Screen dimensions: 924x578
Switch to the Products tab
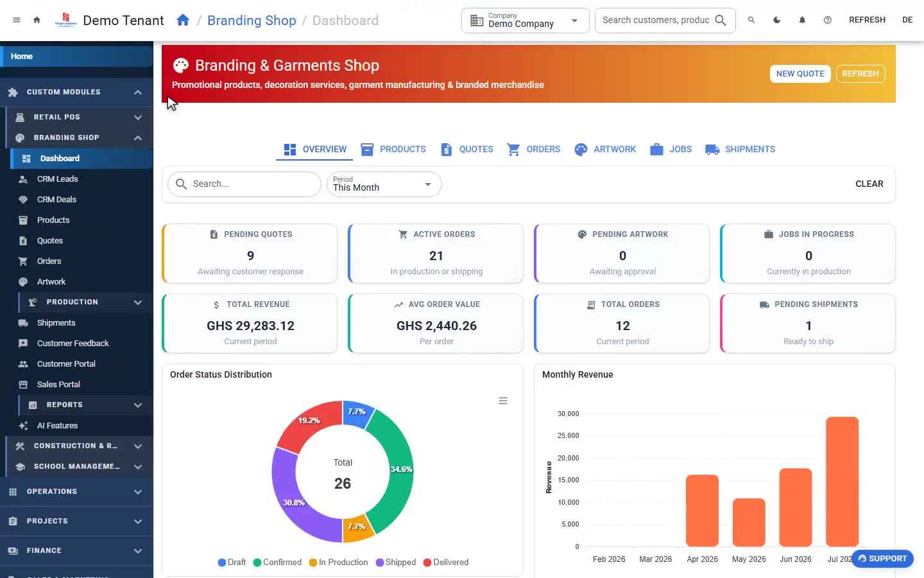[x=393, y=150]
